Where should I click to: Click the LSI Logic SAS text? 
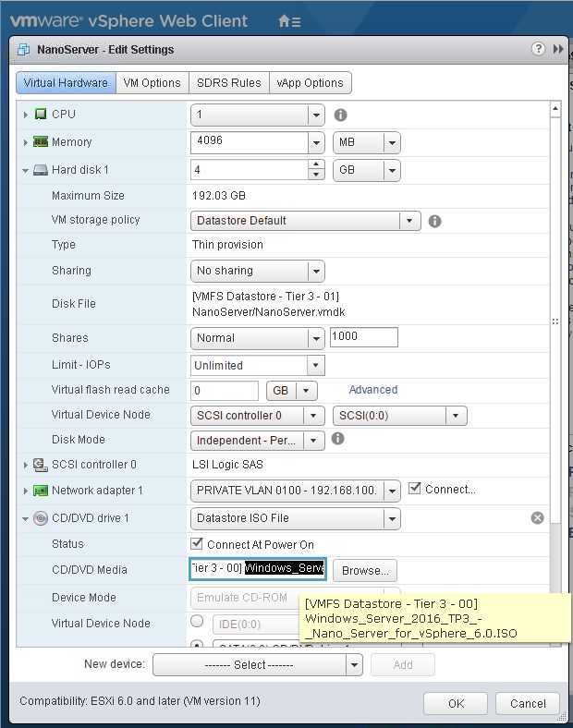pos(227,465)
